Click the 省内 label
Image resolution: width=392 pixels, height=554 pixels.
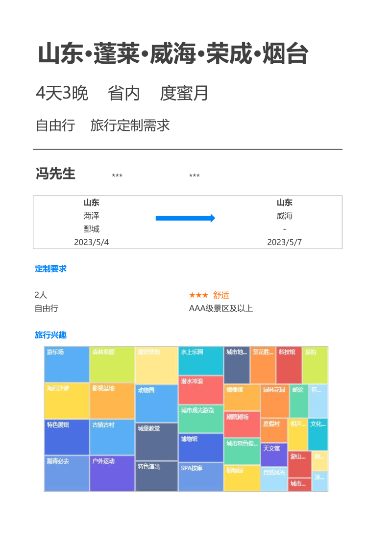124,93
